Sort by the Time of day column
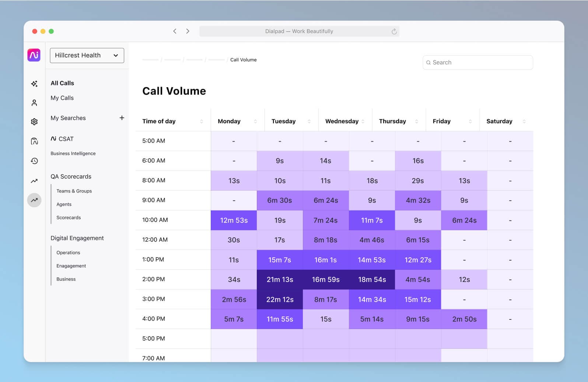This screenshot has width=588, height=382. pyautogui.click(x=202, y=121)
